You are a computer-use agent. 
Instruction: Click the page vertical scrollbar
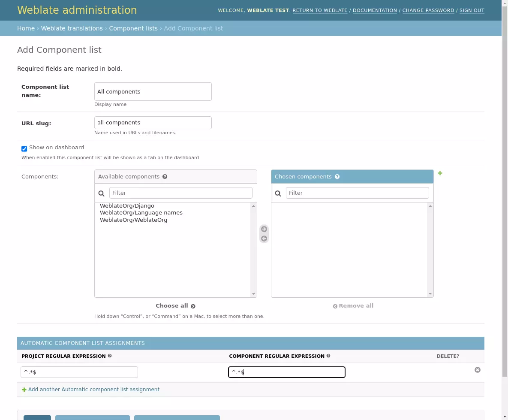505,191
